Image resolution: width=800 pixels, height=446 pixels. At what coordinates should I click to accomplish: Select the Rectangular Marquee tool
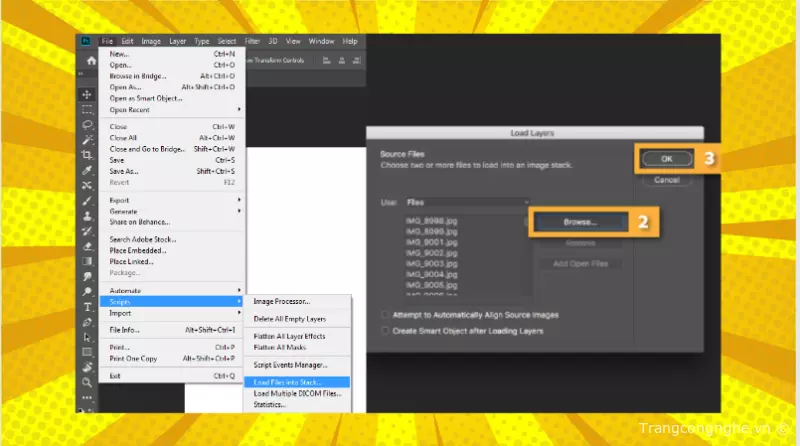(88, 110)
